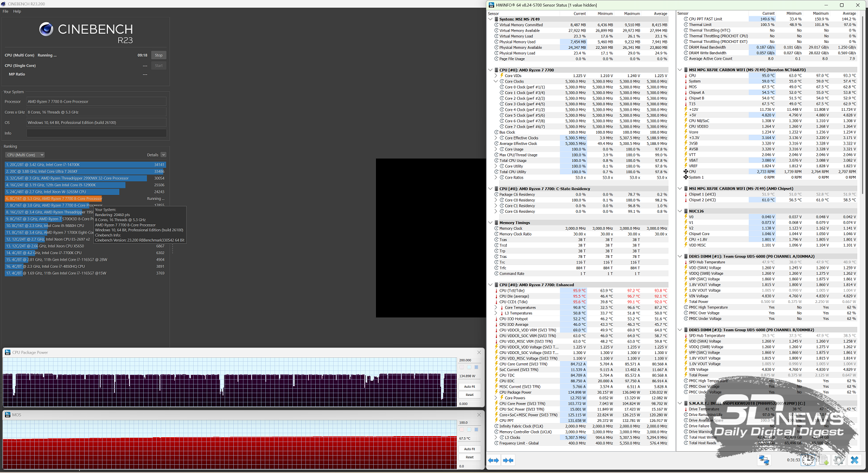Screen dimensions: 868x473
Task: Click the CPU TDC lightning icon
Action: (496, 375)
